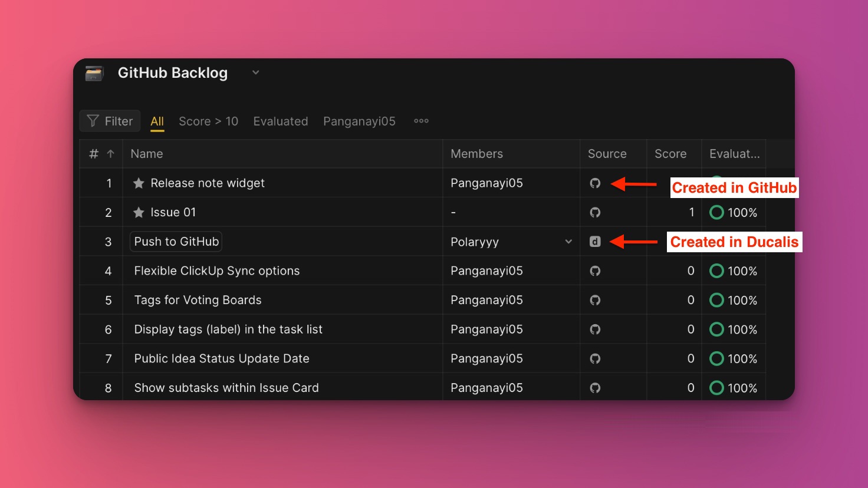Open the three-dot more filters menu
Image resolution: width=868 pixels, height=488 pixels.
click(x=420, y=121)
